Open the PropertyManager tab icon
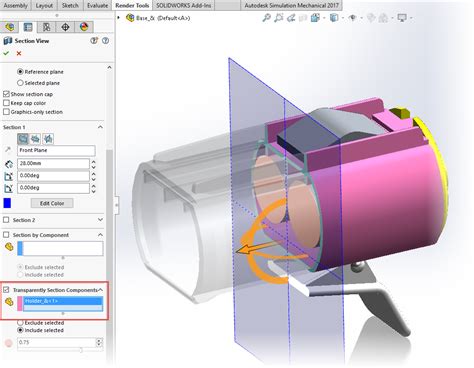Image resolution: width=474 pixels, height=368 pixels. pos(28,27)
